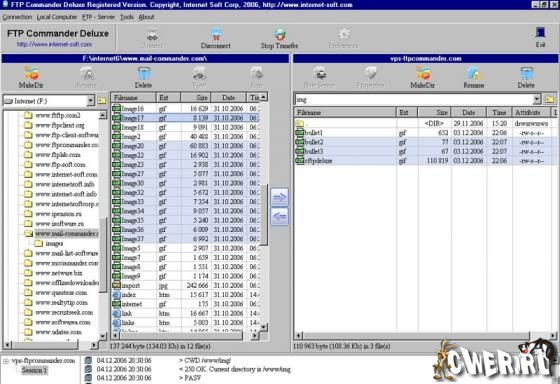Open the About menu
The image size is (560, 384).
coord(146,17)
